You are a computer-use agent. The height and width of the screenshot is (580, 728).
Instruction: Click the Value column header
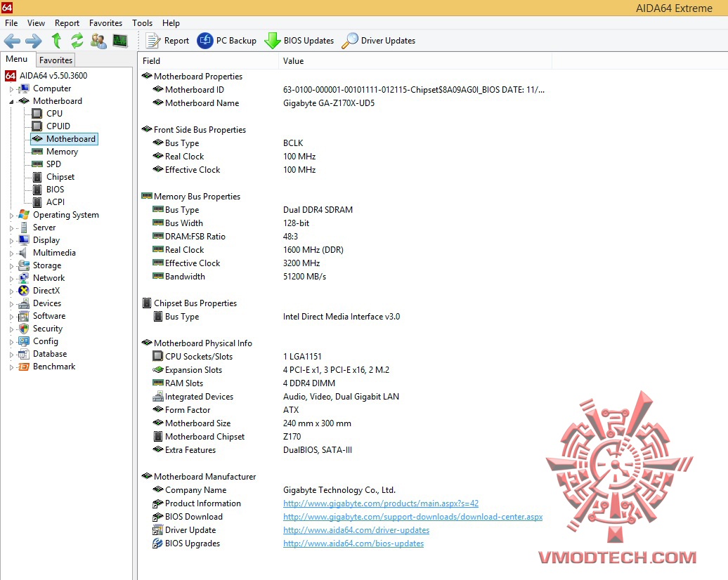click(x=415, y=61)
